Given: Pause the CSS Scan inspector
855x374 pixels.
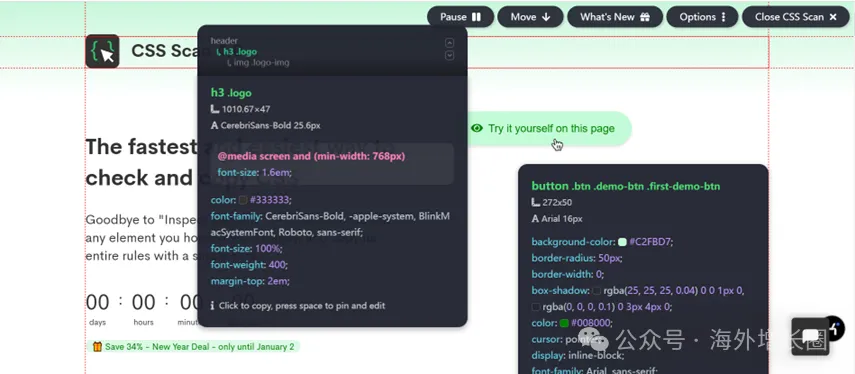Looking at the screenshot, I should coord(460,17).
